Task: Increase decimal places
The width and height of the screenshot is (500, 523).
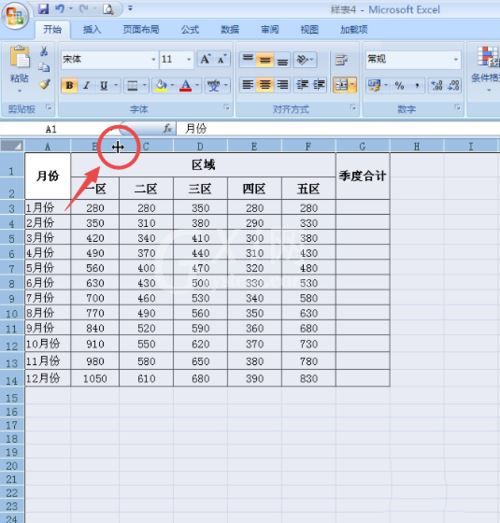Action: point(437,85)
